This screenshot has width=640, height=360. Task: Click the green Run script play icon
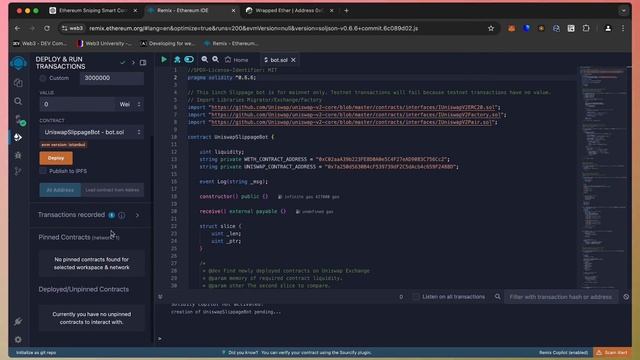click(164, 60)
